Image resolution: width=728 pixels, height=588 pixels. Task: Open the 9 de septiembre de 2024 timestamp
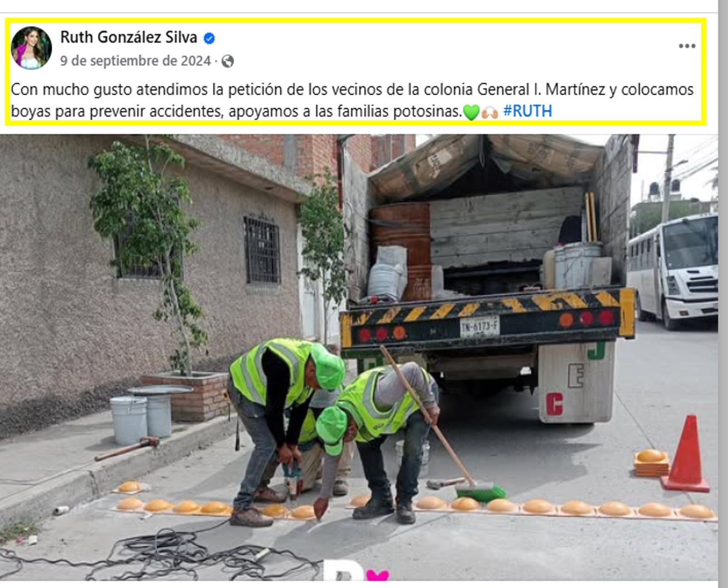point(135,61)
